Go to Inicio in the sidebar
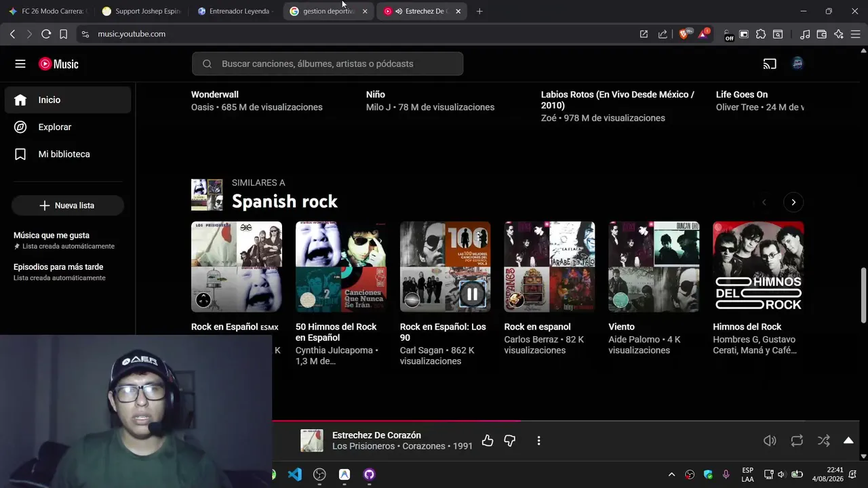Viewport: 868px width, 488px height. 68,100
